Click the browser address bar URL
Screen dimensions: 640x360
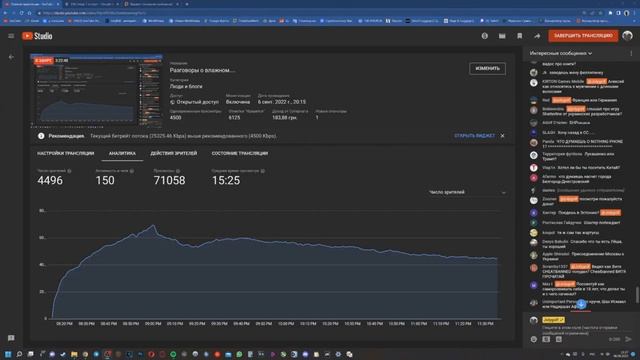96,13
